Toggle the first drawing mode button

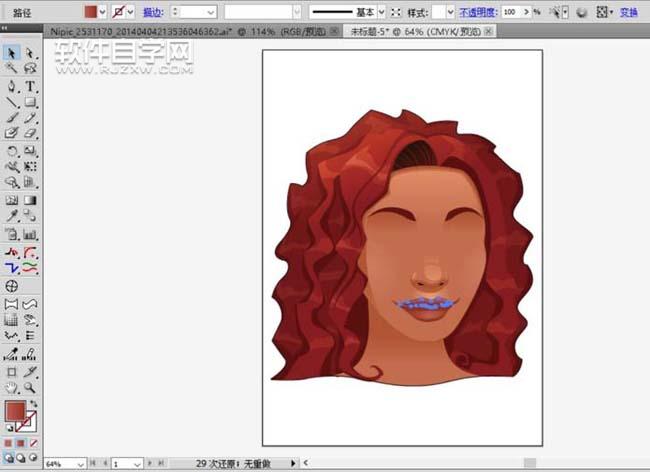point(8,456)
